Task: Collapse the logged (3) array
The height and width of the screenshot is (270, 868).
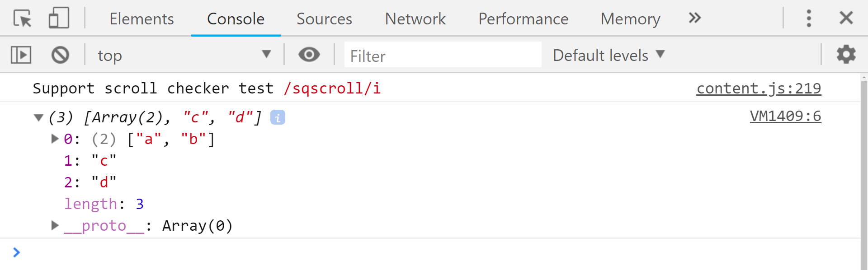Action: point(38,118)
